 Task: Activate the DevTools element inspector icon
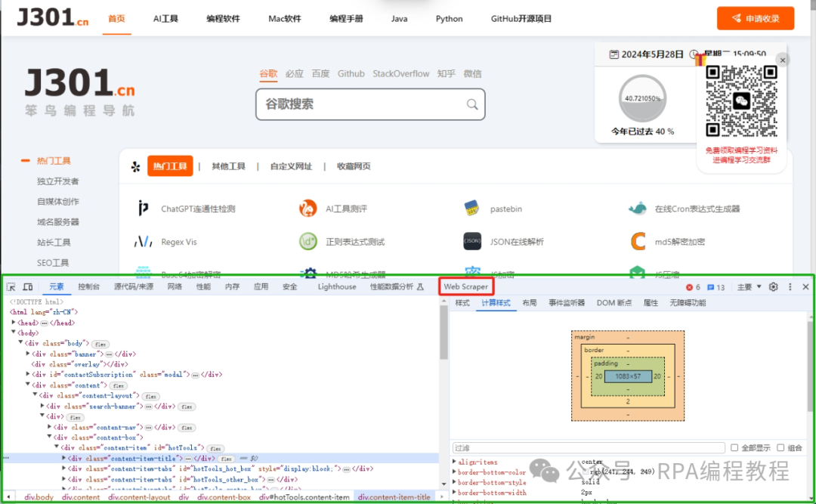11,287
